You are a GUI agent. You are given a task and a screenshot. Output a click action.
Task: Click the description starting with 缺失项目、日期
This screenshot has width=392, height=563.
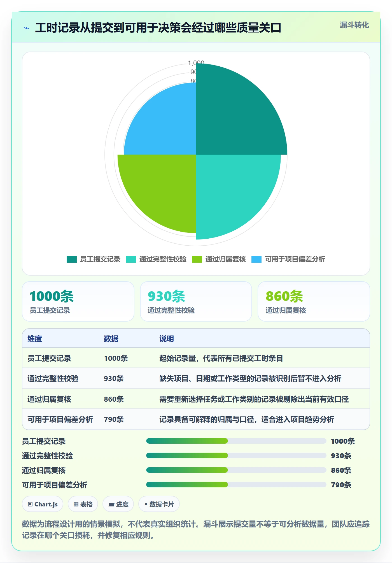(x=250, y=379)
